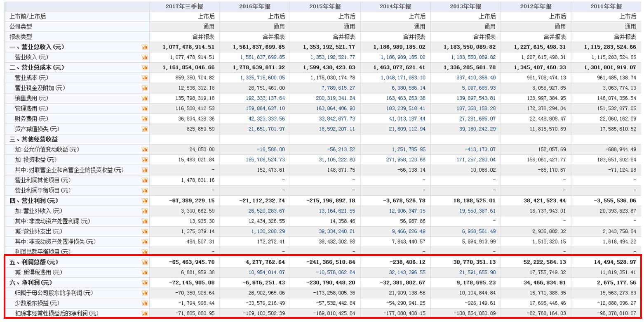Show chart for 营业利润其他项目

tap(145, 180)
